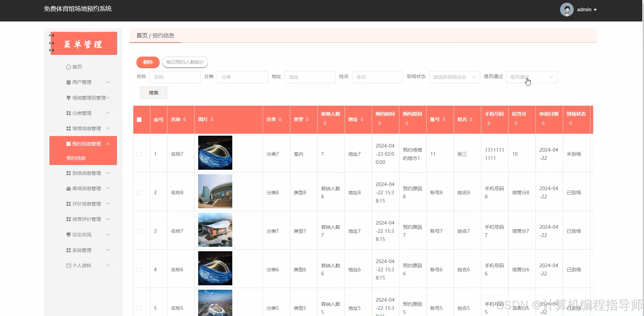Sort table by 手机号码 column arrows
Viewport: 644px width, 316px height.
tap(489, 123)
